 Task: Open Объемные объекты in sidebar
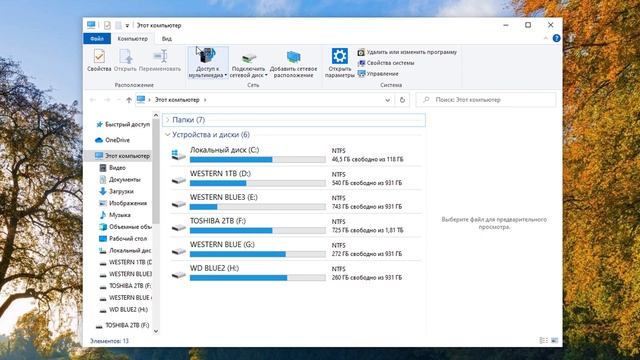[125, 227]
